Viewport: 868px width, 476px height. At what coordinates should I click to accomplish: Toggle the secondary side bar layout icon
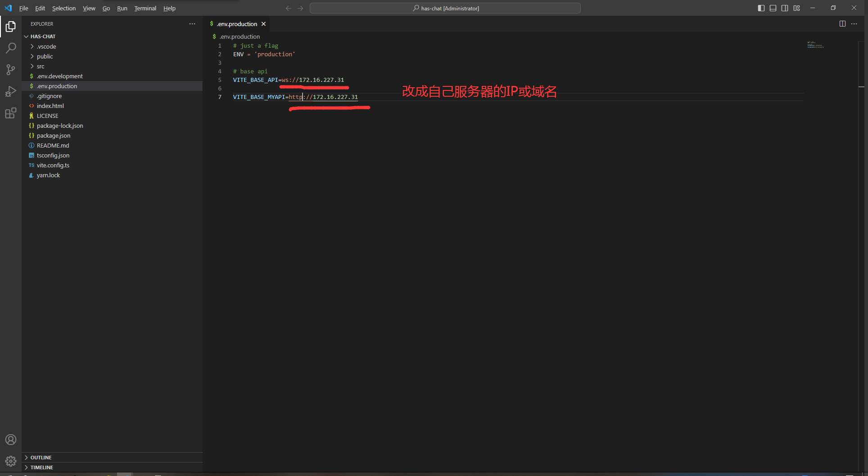click(785, 8)
